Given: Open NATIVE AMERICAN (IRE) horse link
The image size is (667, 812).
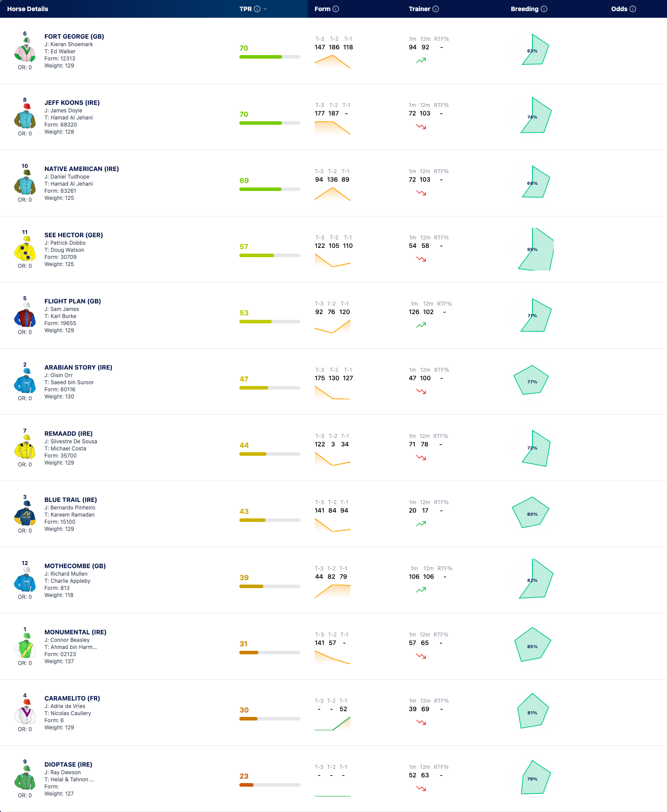Looking at the screenshot, I should tap(82, 169).
